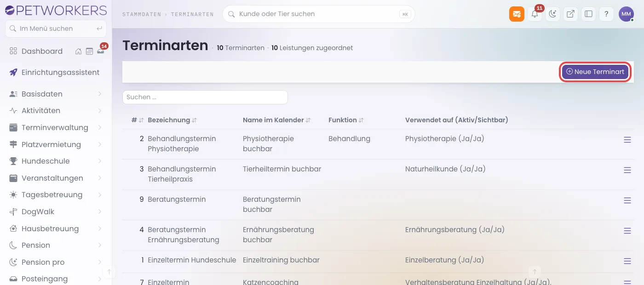
Task: Open help via the question mark icon
Action: point(606,14)
